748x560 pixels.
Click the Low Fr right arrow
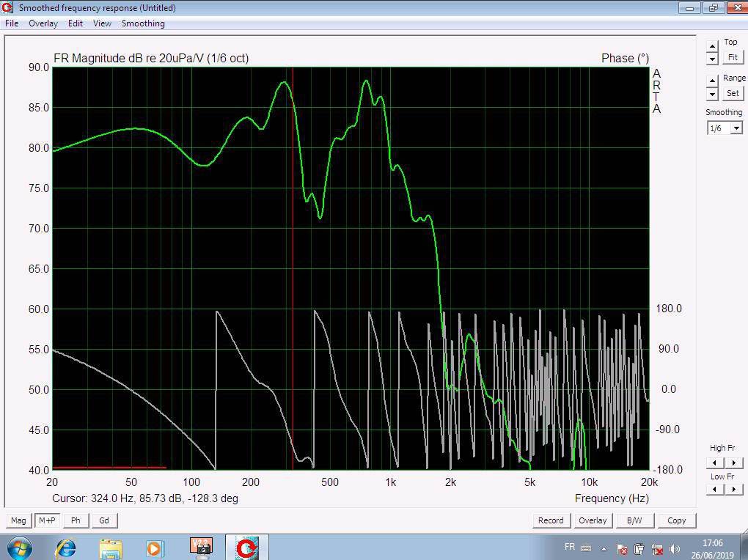[x=733, y=490]
